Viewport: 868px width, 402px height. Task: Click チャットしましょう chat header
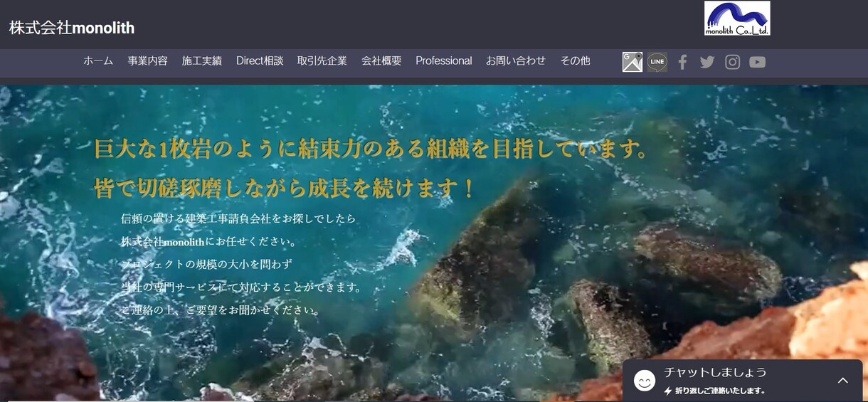tap(716, 372)
